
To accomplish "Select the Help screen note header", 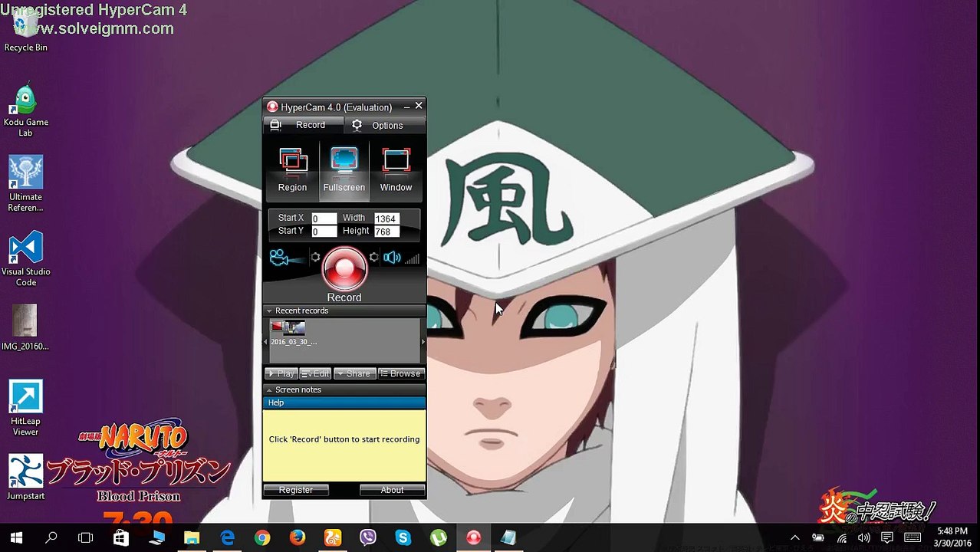I will tap(344, 402).
